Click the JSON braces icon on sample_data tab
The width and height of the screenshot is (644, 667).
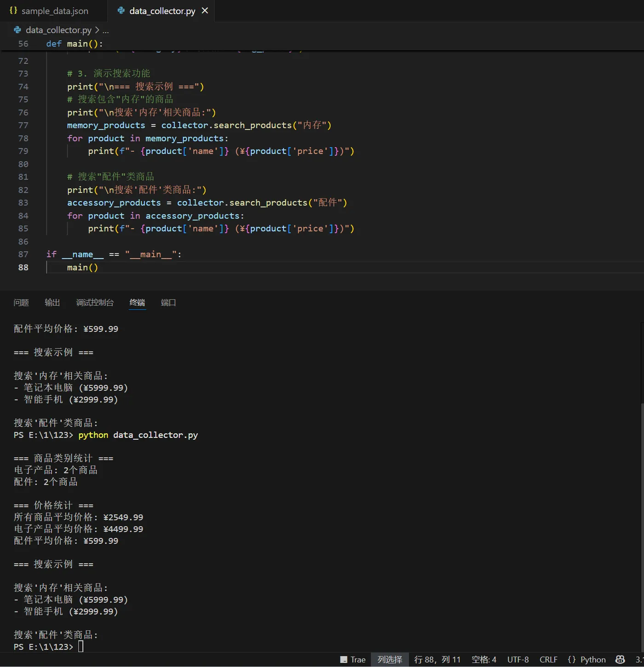tap(13, 11)
